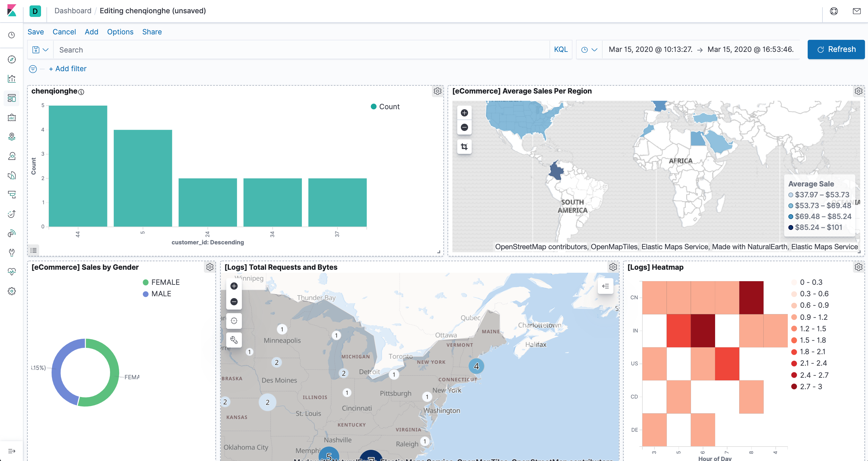Open panel options gear for chenqionghe
Viewport: 868px width, 461px height.
tap(437, 91)
